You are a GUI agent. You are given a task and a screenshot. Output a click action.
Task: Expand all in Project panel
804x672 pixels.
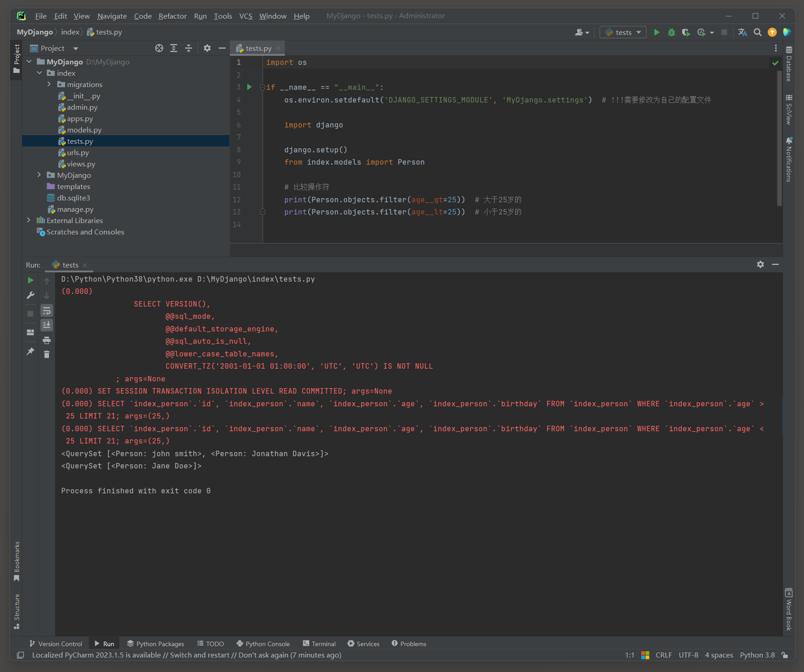(x=174, y=48)
